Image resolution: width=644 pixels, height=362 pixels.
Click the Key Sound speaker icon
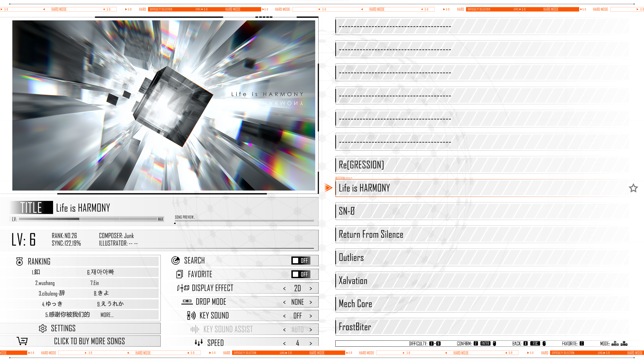(191, 315)
